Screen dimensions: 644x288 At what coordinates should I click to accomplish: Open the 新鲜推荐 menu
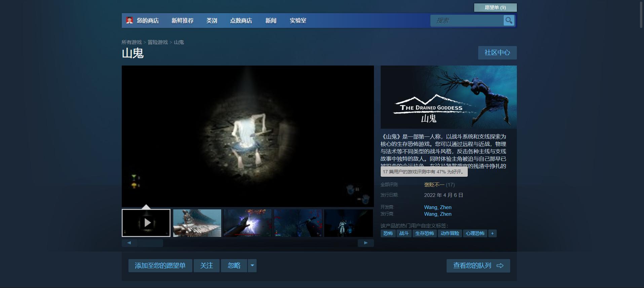click(x=182, y=20)
